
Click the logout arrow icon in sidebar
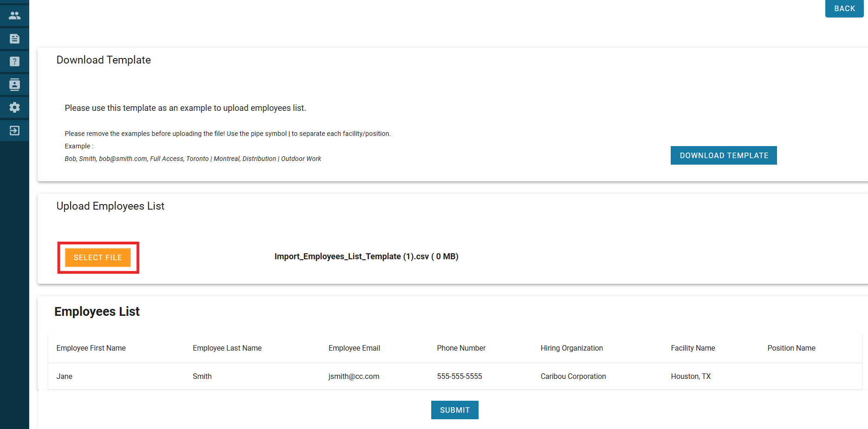[x=14, y=130]
